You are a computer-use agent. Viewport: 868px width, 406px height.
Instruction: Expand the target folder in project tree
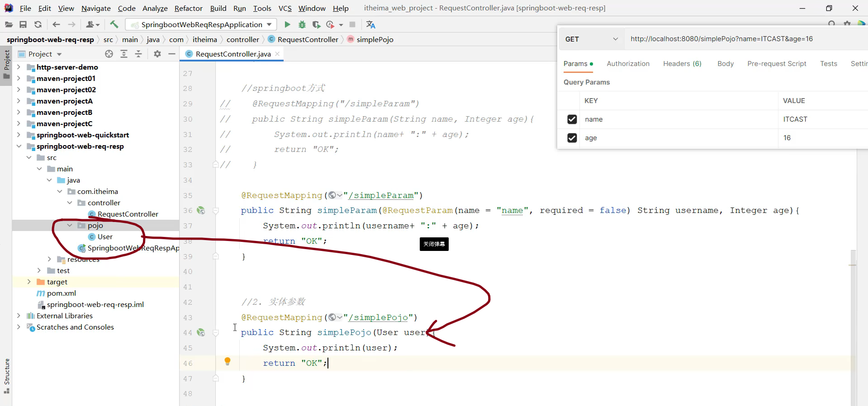(x=29, y=282)
